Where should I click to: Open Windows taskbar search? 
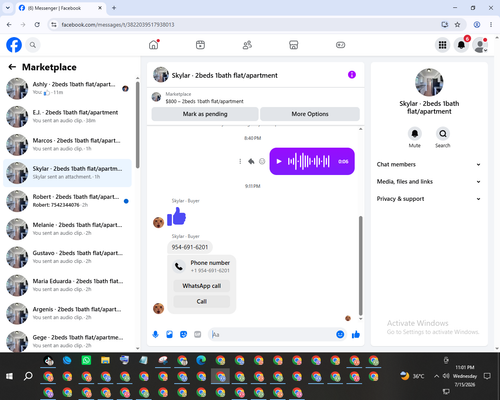point(28,376)
